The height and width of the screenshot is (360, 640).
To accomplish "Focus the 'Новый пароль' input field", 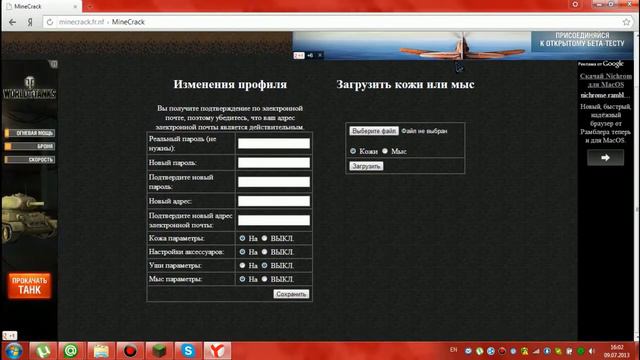I will point(274,163).
